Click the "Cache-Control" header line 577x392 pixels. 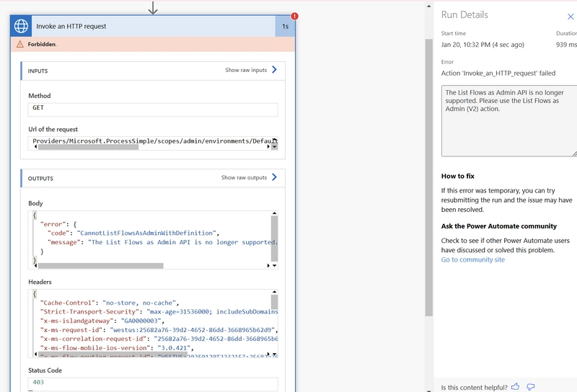click(110, 303)
